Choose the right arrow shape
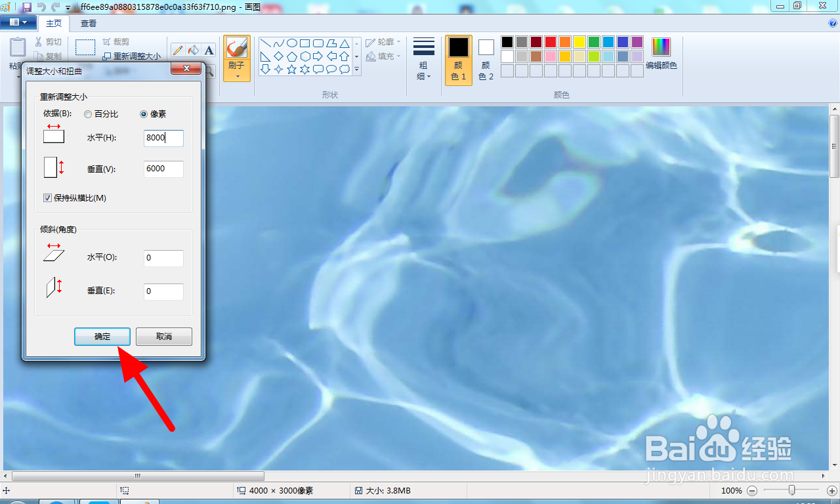Image resolution: width=840 pixels, height=504 pixels. coord(318,56)
